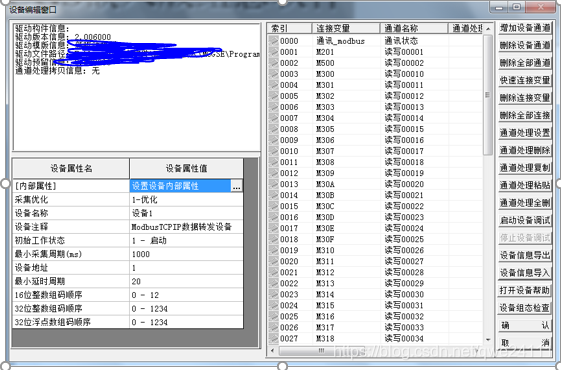This screenshot has height=370, width=561.
Task: Select variable M201 in row 0001
Action: pyautogui.click(x=325, y=52)
